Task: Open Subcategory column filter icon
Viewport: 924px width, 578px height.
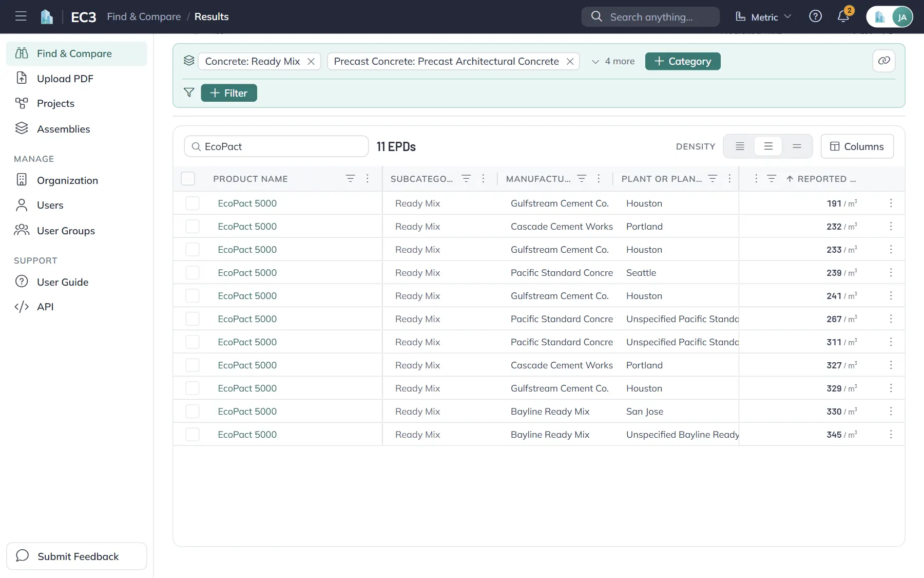Action: [x=466, y=178]
